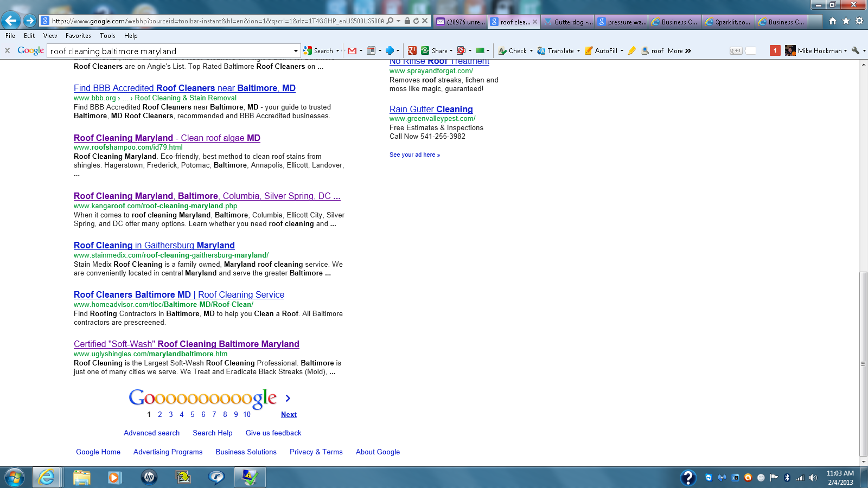
Task: Open HP icon in Windows taskbar
Action: 149,477
